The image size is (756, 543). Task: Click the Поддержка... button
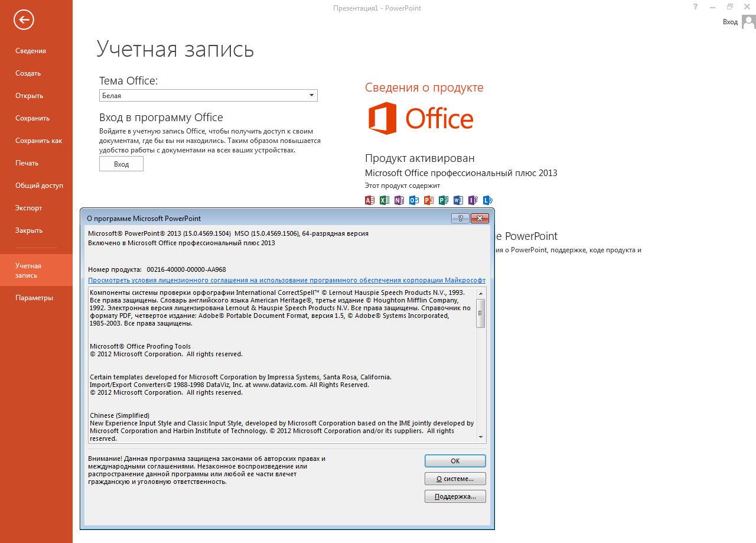(455, 496)
